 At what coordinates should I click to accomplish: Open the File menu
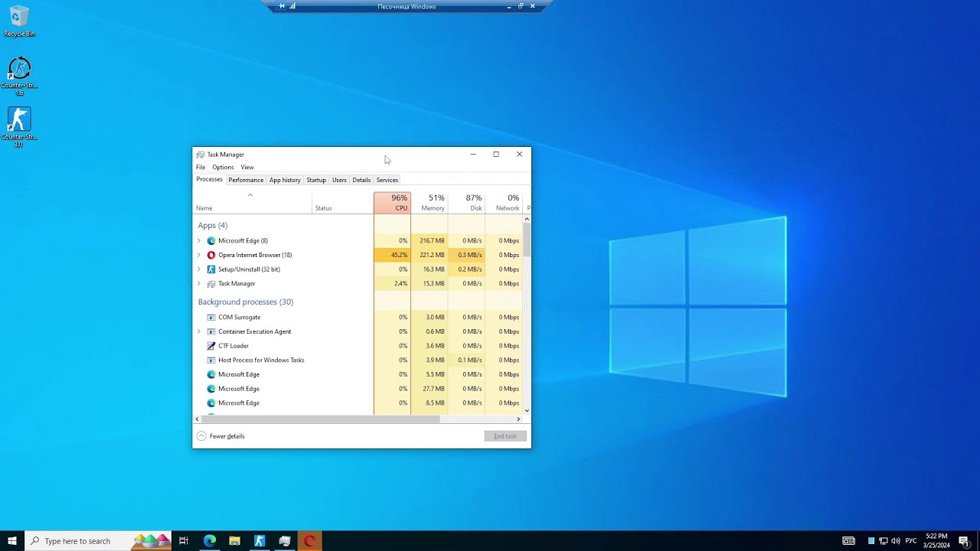(x=201, y=167)
